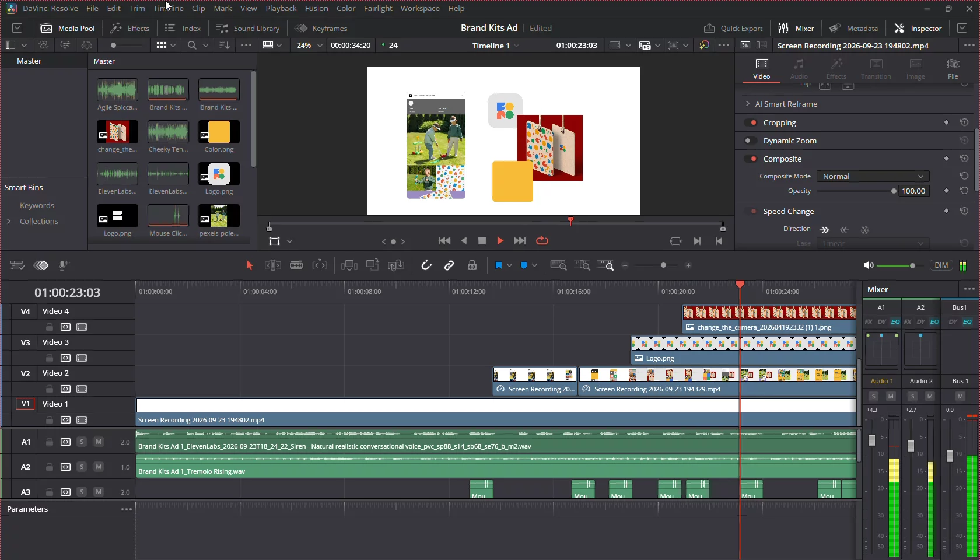Open the Sound Library panel

pos(248,28)
